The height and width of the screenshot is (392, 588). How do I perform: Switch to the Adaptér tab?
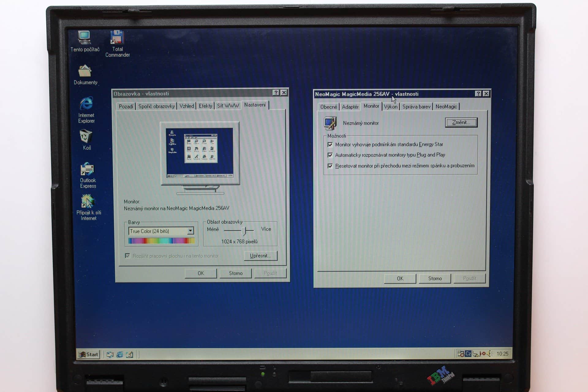click(x=350, y=107)
